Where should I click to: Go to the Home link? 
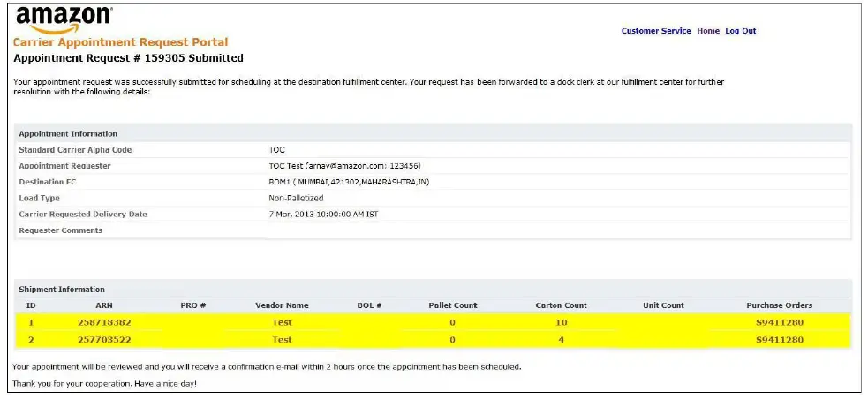(708, 31)
